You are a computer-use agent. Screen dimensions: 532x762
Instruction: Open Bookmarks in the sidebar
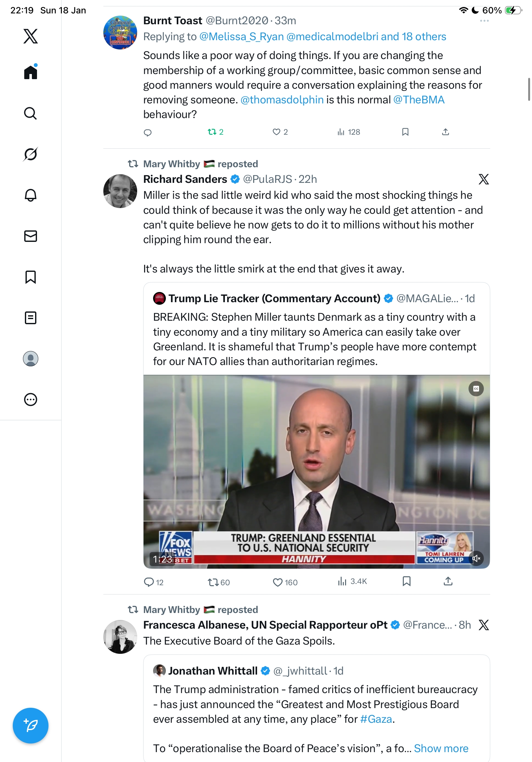pos(31,277)
